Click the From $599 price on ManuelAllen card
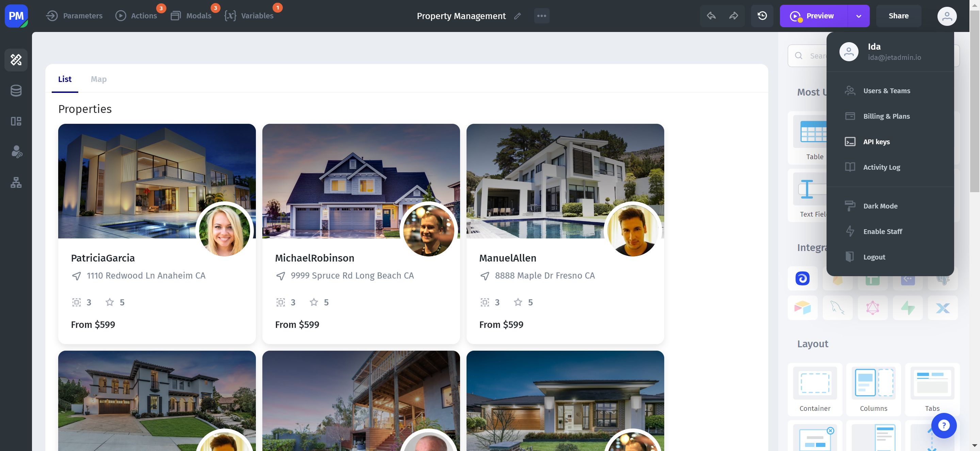Image resolution: width=980 pixels, height=451 pixels. pyautogui.click(x=501, y=324)
